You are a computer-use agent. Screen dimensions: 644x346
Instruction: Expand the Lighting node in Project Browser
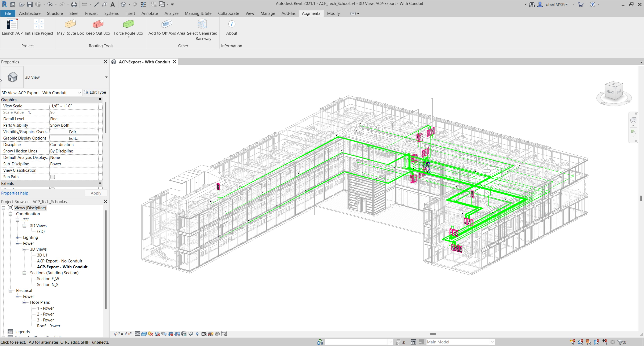(x=17, y=237)
